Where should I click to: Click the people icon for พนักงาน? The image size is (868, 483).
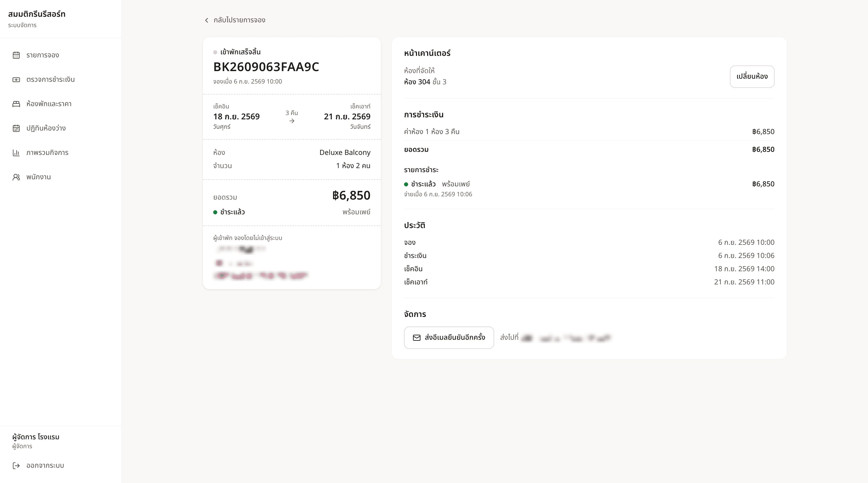(16, 177)
